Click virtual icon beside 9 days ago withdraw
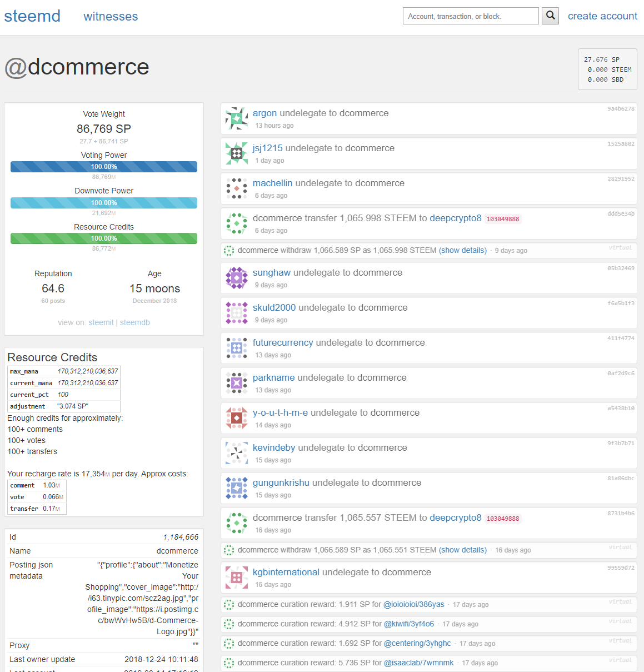Image resolution: width=644 pixels, height=672 pixels. pos(228,251)
